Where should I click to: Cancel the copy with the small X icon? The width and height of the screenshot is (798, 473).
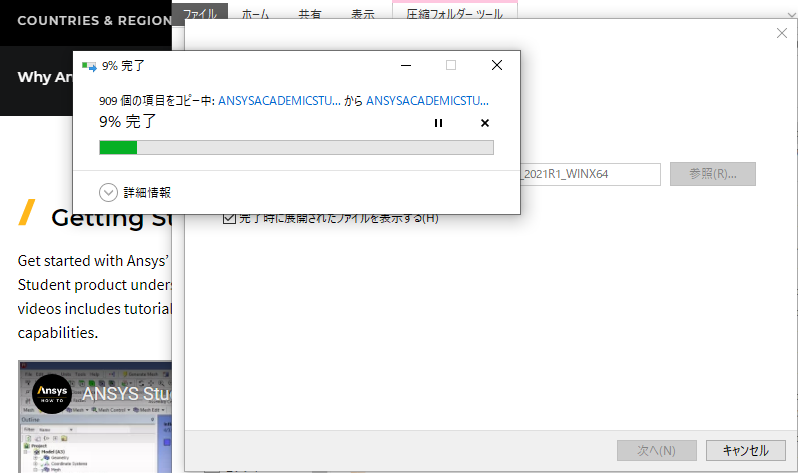coord(484,123)
